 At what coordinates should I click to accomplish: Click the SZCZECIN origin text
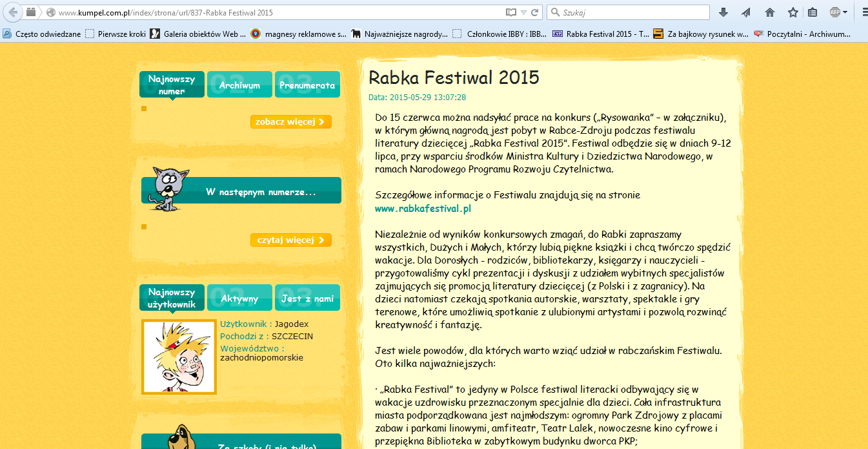coord(292,336)
